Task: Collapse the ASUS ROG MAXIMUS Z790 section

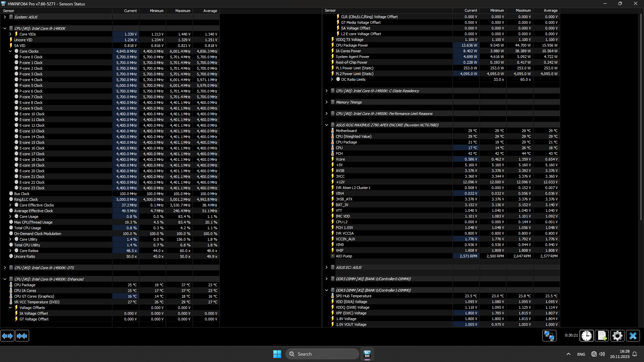Action: [326, 125]
